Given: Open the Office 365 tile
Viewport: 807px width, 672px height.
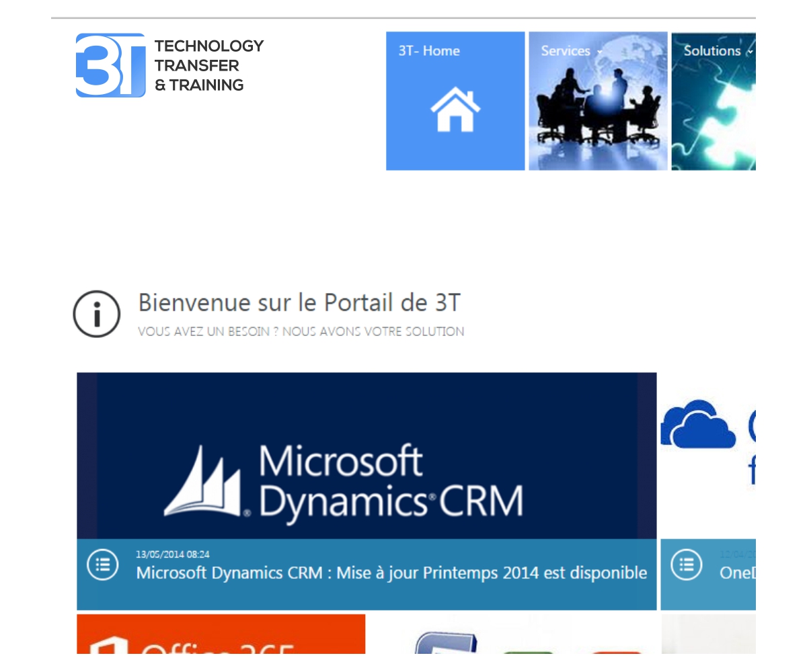Looking at the screenshot, I should (221, 634).
